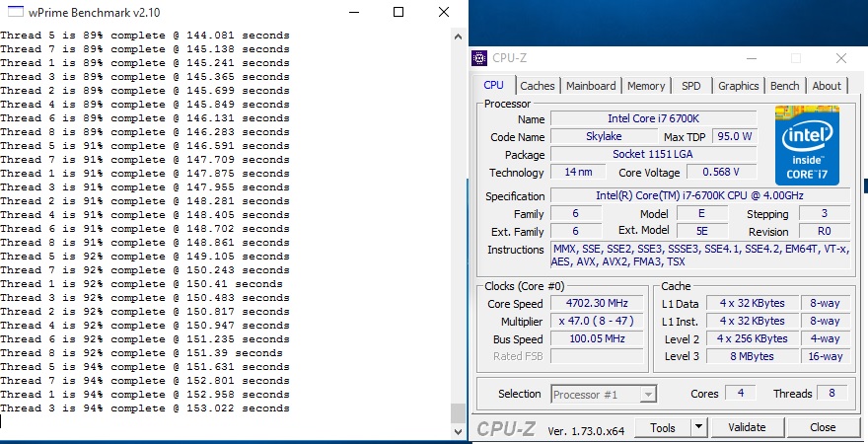Click the Bus Speed value '100.05 MHz'

(597, 338)
